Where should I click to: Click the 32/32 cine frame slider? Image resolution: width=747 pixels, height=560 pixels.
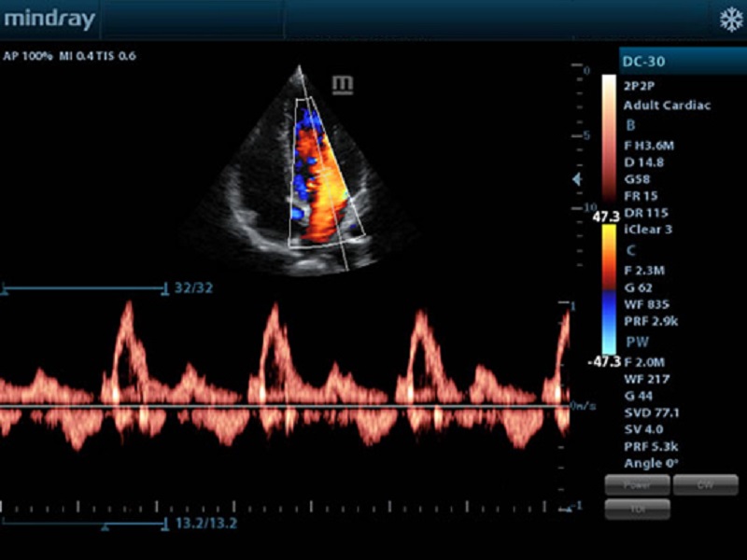click(x=84, y=289)
